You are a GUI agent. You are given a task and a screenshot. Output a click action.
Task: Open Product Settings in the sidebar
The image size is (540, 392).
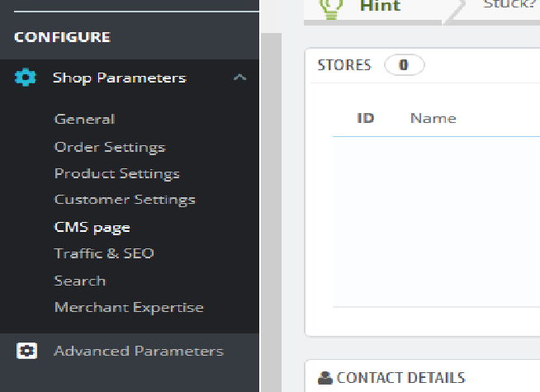(116, 173)
